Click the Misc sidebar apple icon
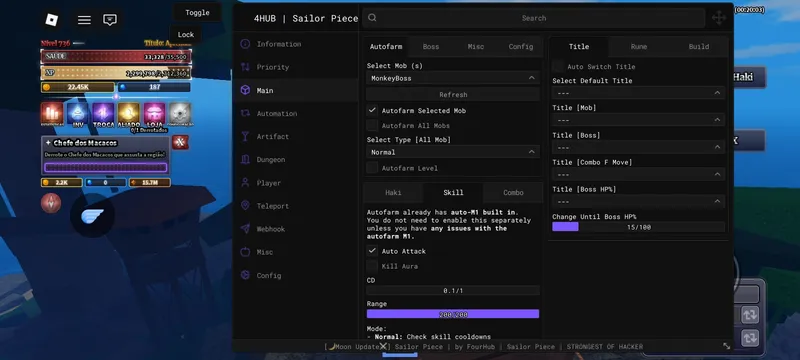The height and width of the screenshot is (360, 800). coord(245,252)
